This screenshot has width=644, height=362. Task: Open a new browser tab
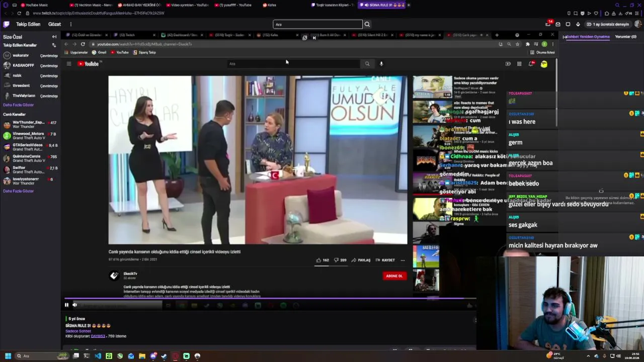point(409,5)
